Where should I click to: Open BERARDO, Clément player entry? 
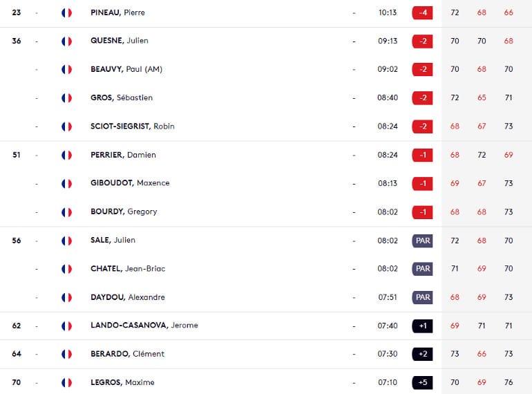(x=127, y=354)
